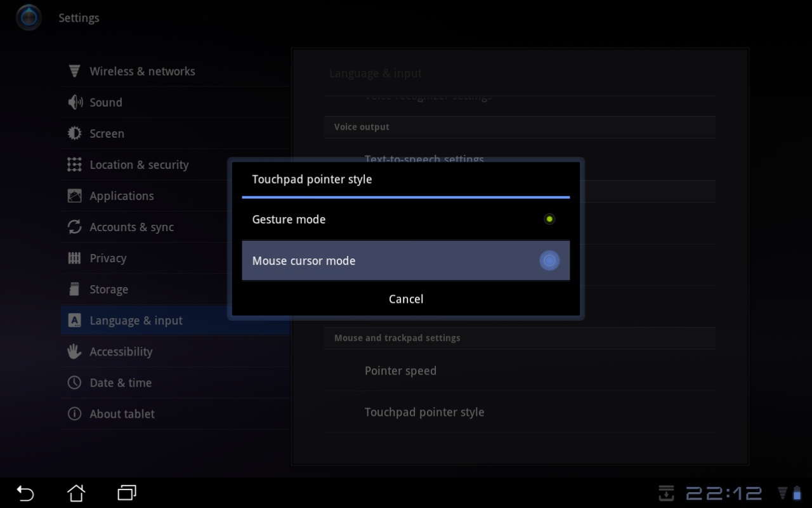Tap the Screen brightness icon

[74, 133]
